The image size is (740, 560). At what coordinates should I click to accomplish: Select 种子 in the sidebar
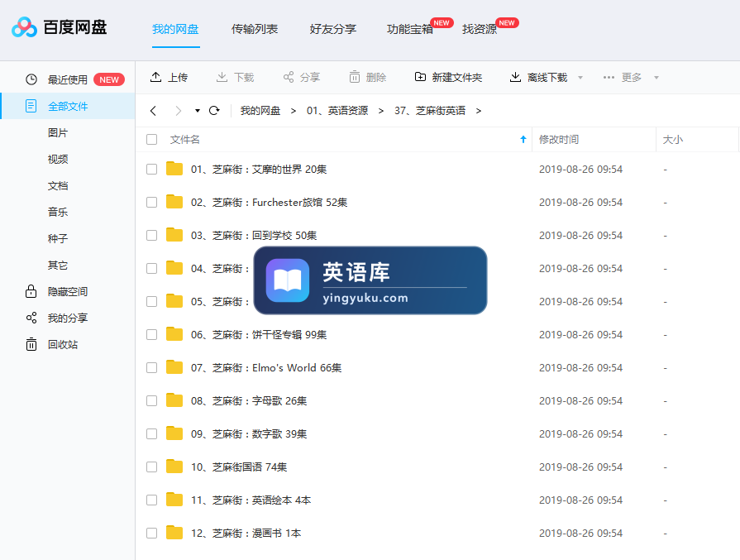(x=58, y=238)
